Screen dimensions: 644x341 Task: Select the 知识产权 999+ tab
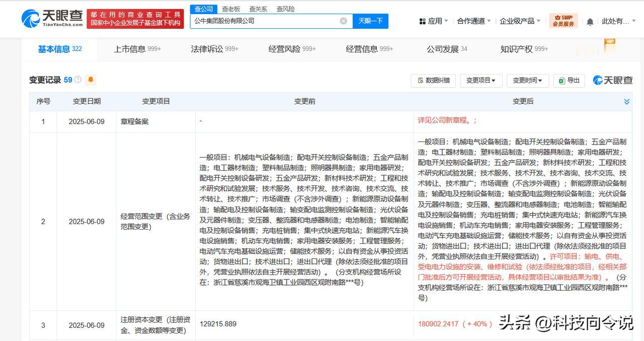pyautogui.click(x=524, y=49)
